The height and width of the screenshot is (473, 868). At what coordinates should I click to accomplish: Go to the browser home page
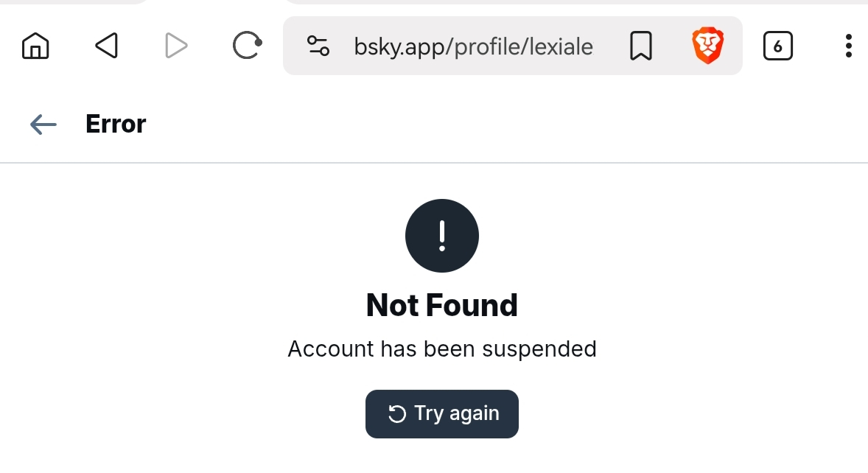pos(35,46)
